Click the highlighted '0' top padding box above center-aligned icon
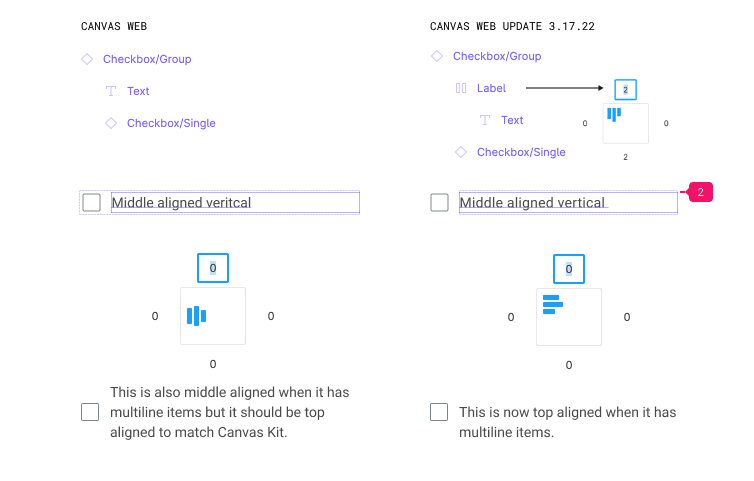Viewport: 754px width, 481px height. tap(213, 268)
